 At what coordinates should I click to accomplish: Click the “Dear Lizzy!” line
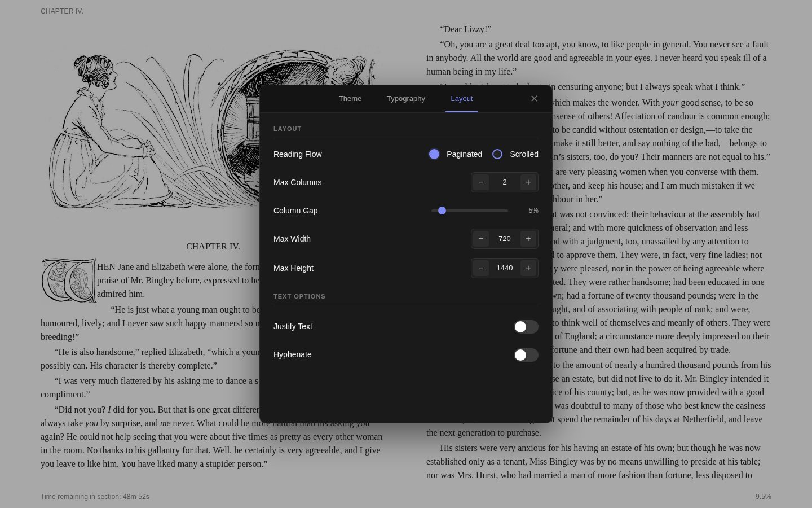click(x=466, y=29)
